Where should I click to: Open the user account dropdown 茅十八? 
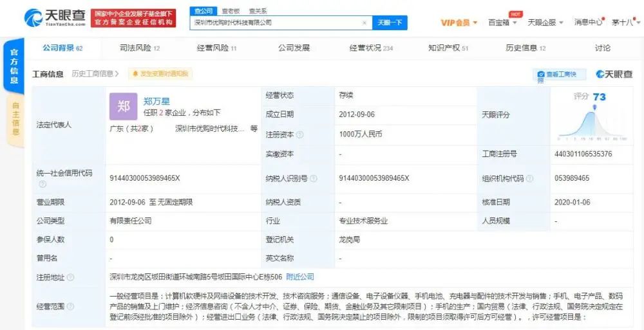[625, 23]
